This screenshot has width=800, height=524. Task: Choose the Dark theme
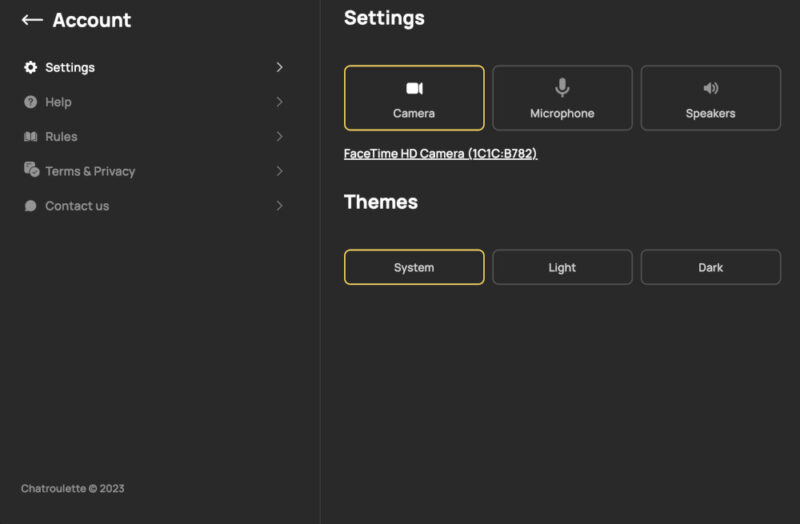point(711,267)
